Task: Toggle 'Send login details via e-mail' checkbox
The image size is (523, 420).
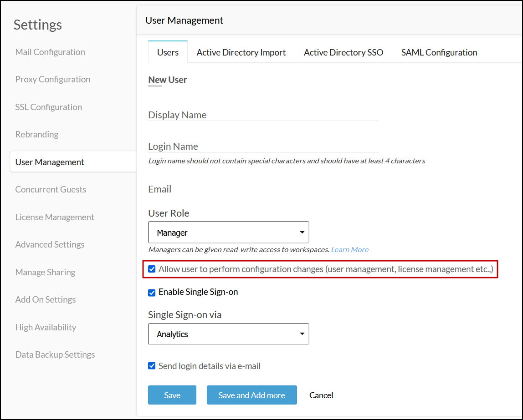Action: pos(152,366)
